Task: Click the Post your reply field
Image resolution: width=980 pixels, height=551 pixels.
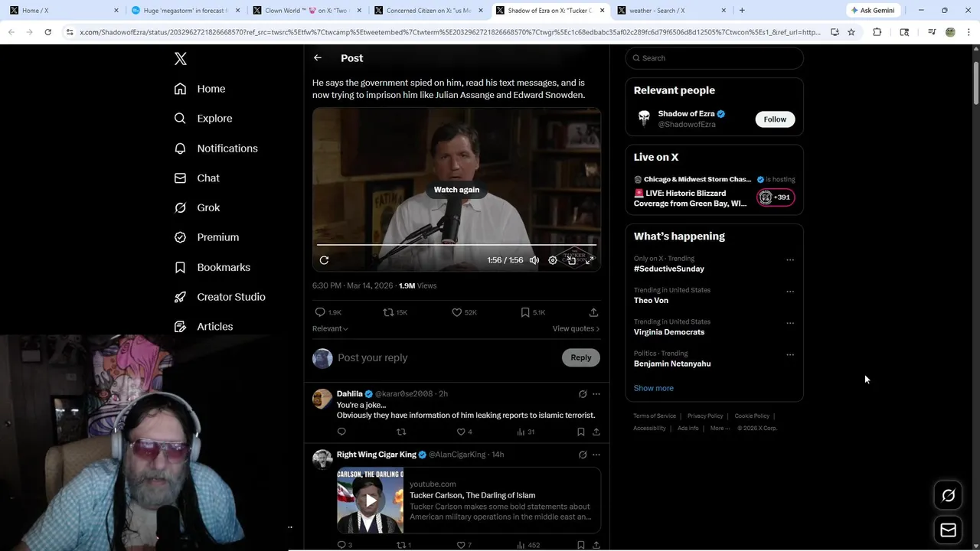Action: click(448, 357)
